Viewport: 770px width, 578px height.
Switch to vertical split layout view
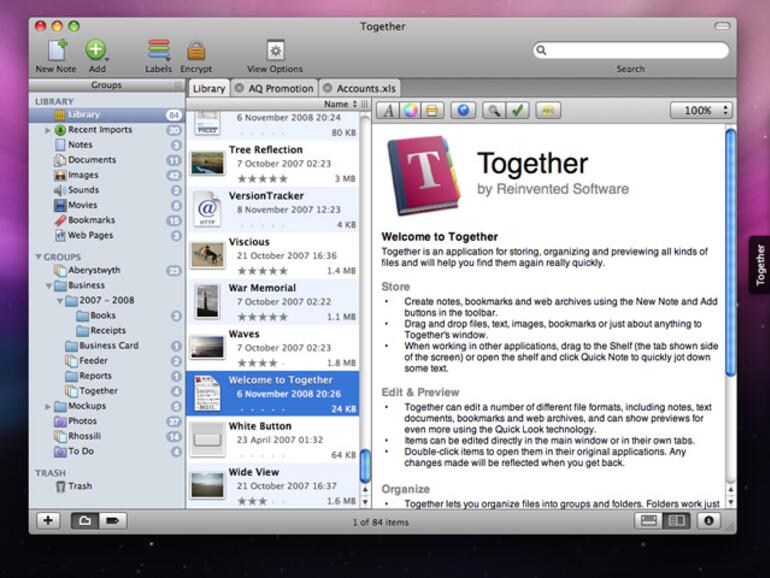click(676, 521)
